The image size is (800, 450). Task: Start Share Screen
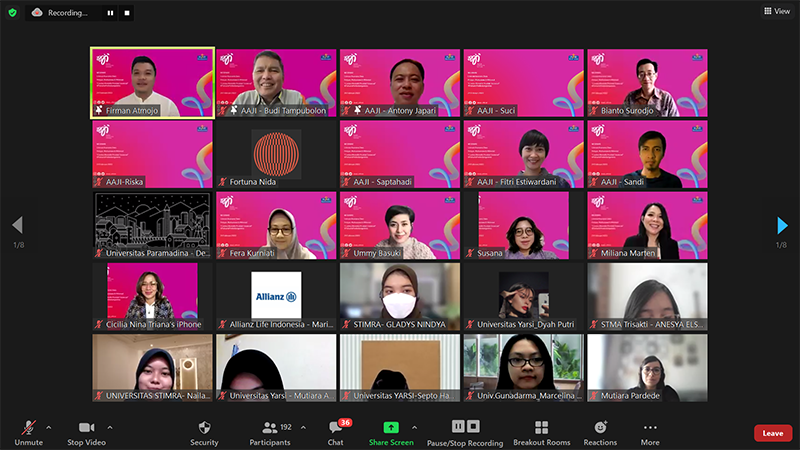tap(391, 433)
